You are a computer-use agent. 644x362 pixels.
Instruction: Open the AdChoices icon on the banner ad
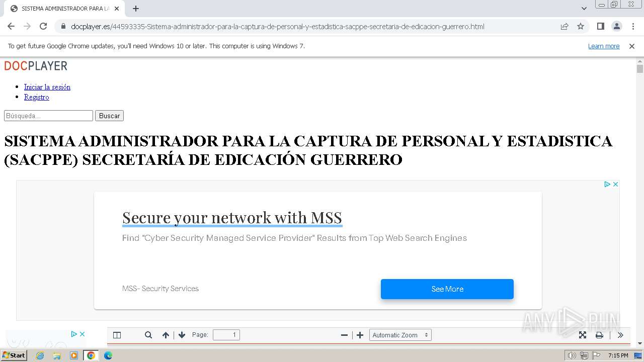click(607, 185)
